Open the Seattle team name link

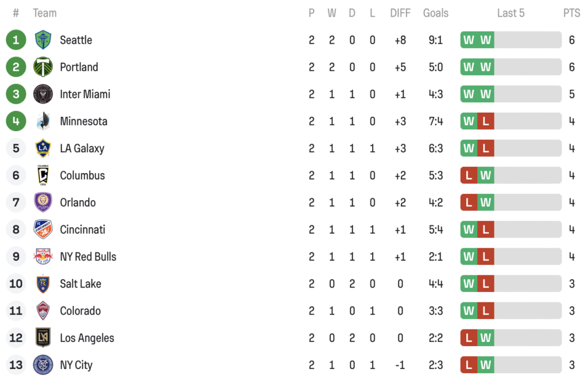(x=76, y=40)
